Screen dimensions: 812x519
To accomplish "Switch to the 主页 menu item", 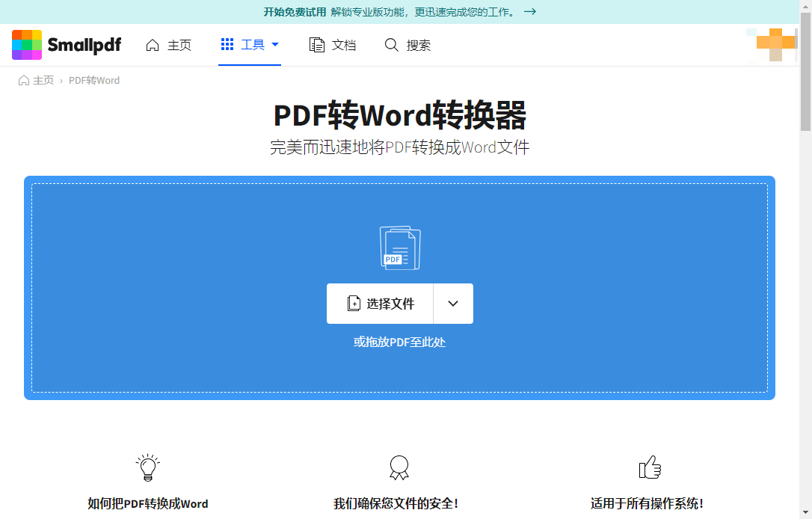I will (170, 45).
